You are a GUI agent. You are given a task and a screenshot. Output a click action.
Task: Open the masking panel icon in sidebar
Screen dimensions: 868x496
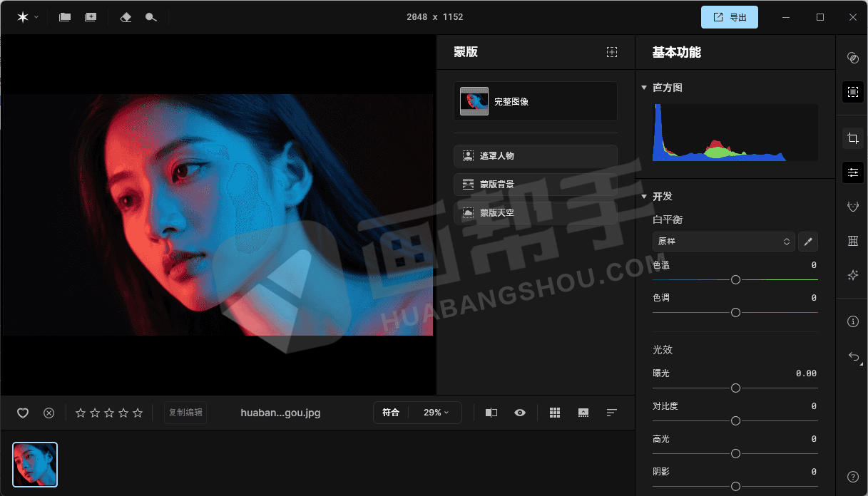(852, 91)
